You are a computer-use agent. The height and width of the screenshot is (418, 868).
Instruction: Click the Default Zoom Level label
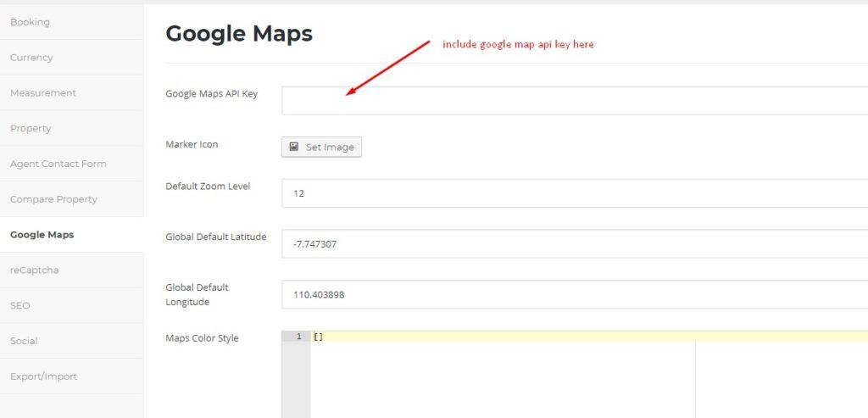(x=208, y=187)
